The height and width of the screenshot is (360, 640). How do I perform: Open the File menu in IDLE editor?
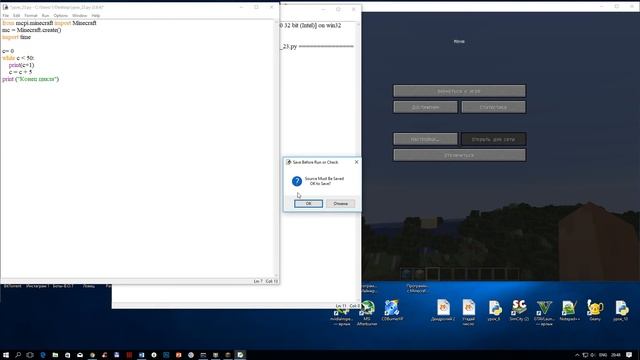[x=6, y=16]
